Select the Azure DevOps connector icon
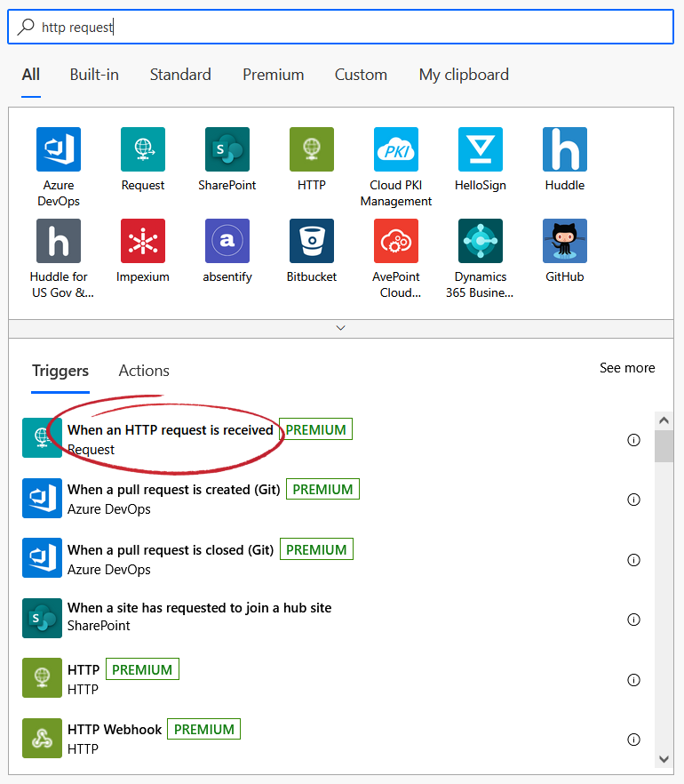 (x=59, y=149)
